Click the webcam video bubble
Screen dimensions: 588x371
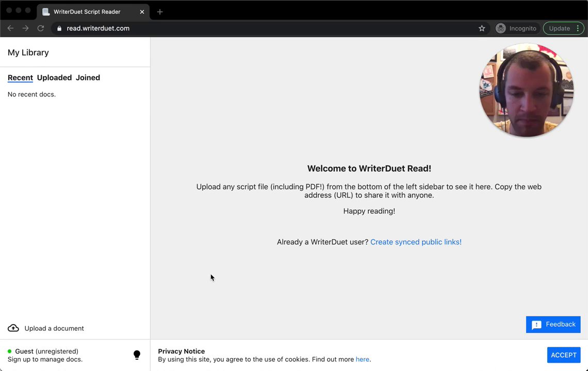pos(527,90)
